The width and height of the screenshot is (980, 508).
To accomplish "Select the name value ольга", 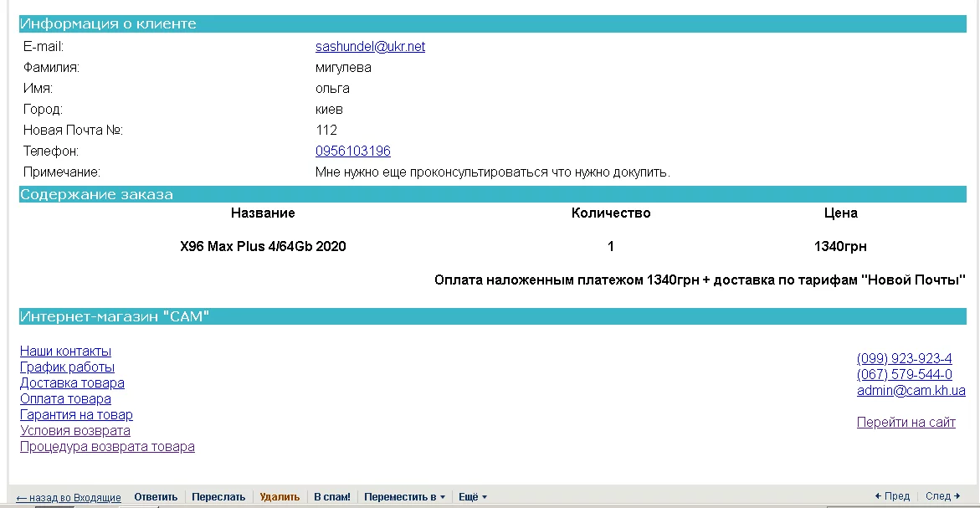I will [332, 88].
